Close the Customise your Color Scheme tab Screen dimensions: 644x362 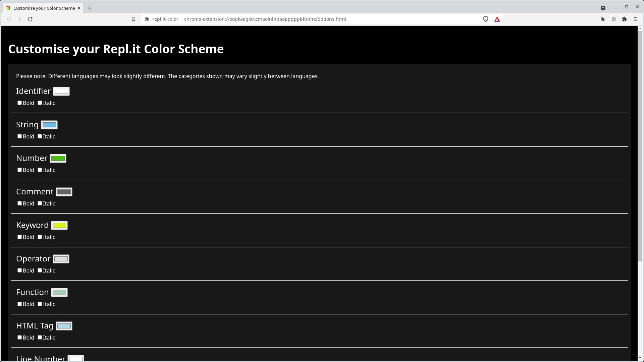click(79, 8)
